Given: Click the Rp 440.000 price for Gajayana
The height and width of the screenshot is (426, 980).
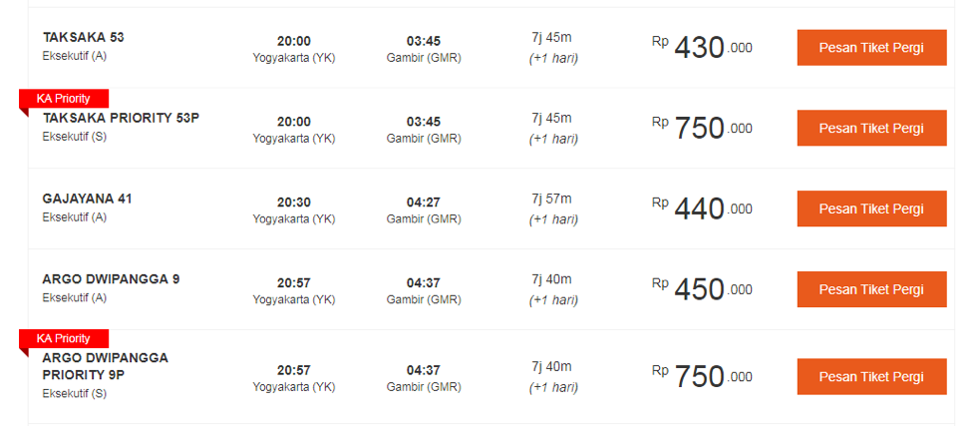Looking at the screenshot, I should [x=702, y=209].
